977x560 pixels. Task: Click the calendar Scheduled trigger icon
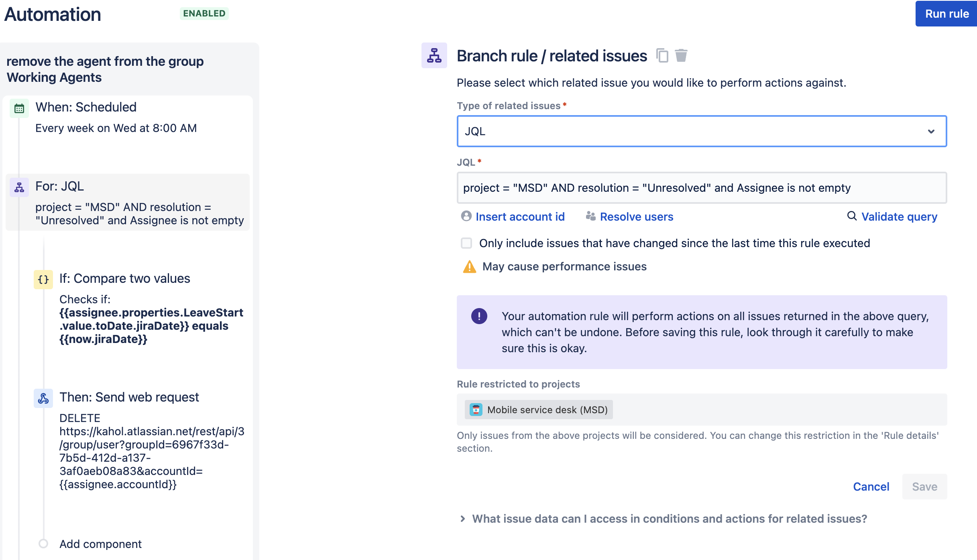(x=19, y=108)
